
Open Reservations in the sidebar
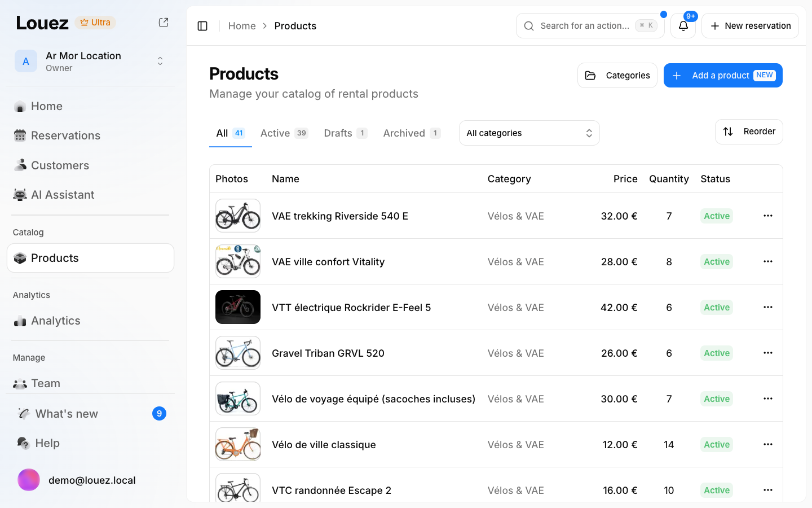tap(90, 135)
